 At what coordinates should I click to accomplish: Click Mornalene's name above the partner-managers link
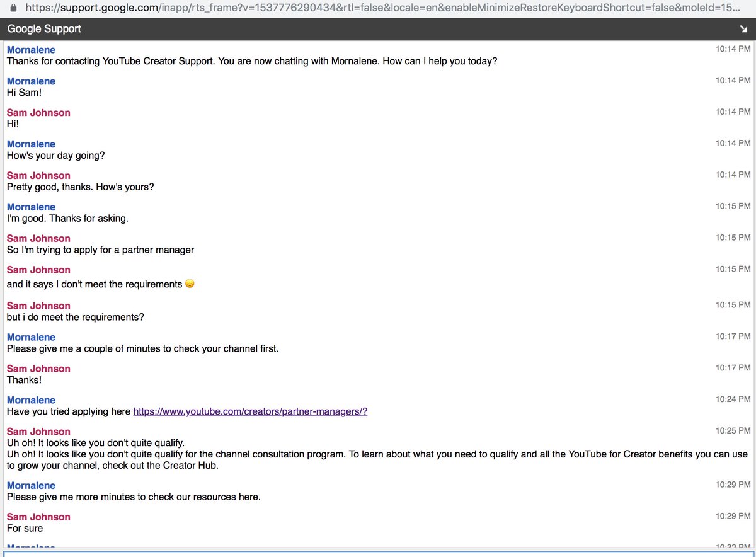pyautogui.click(x=31, y=400)
